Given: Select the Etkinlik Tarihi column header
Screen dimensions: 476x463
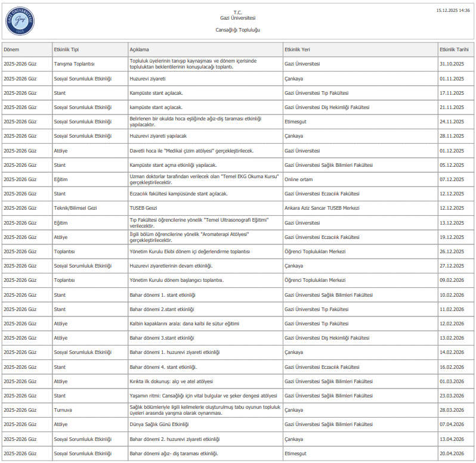Looking at the screenshot, I should click(x=454, y=49).
